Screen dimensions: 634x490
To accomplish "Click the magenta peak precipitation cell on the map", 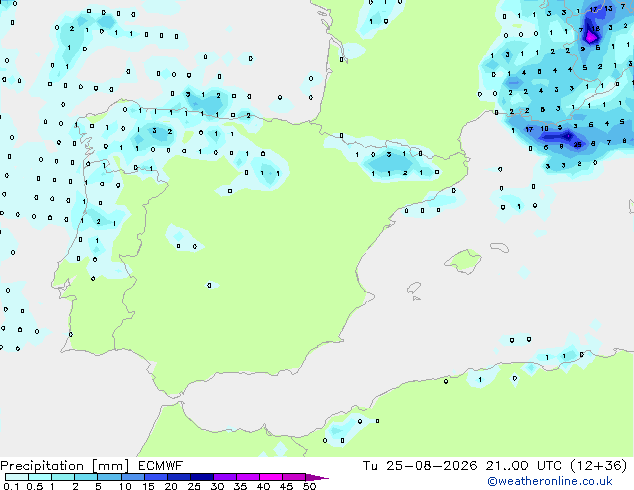I will point(591,38).
